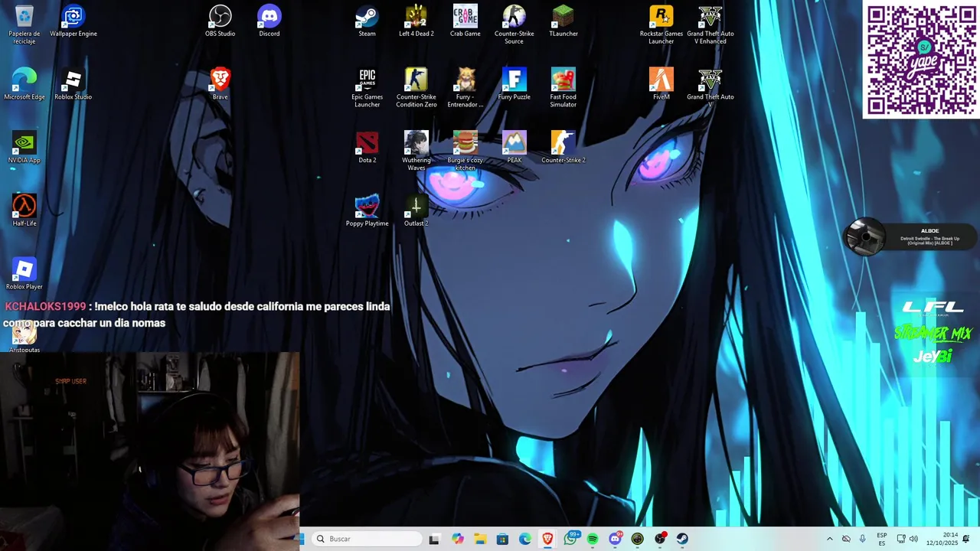Select the Counter-Strike Source shortcut
The height and width of the screenshot is (551, 980).
point(514,24)
